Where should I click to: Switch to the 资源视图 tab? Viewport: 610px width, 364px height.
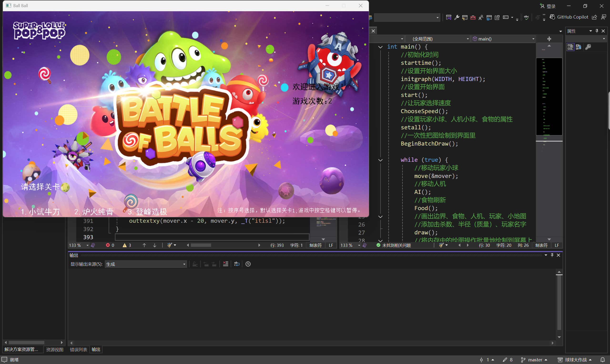click(55, 349)
